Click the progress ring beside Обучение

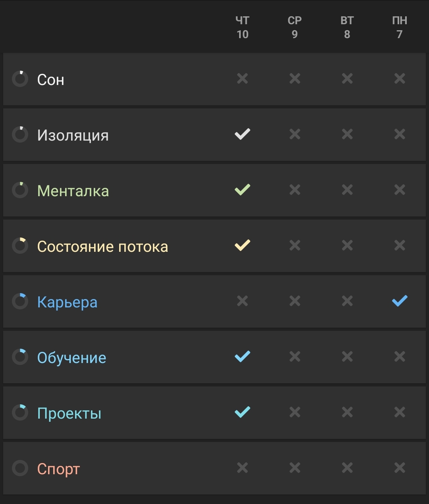point(20,357)
